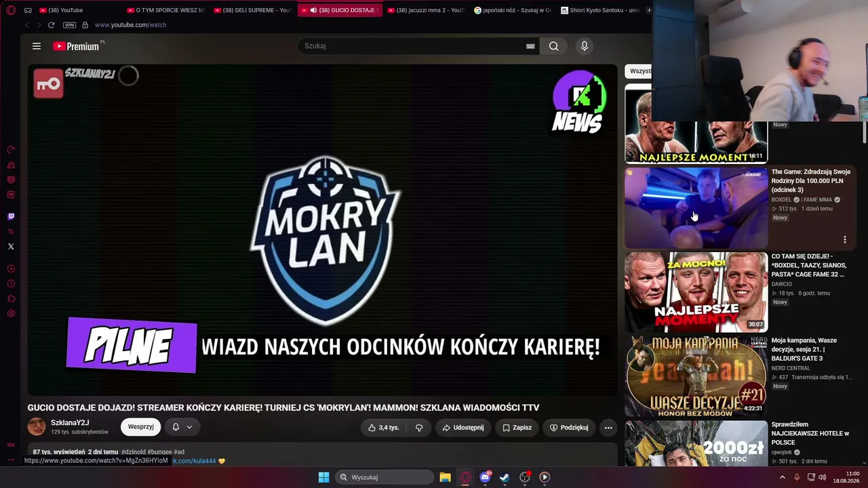
Task: Open the Opera tab islands workspace icon
Action: click(28, 10)
